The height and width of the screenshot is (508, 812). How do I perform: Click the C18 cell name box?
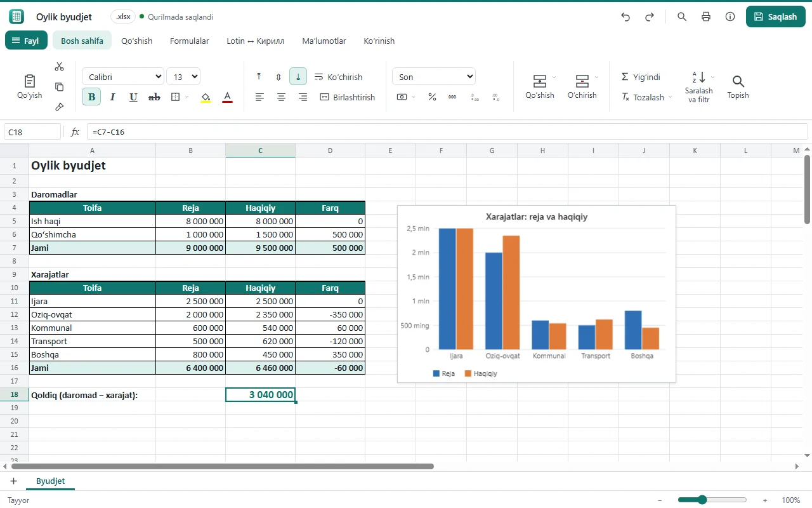tap(32, 132)
